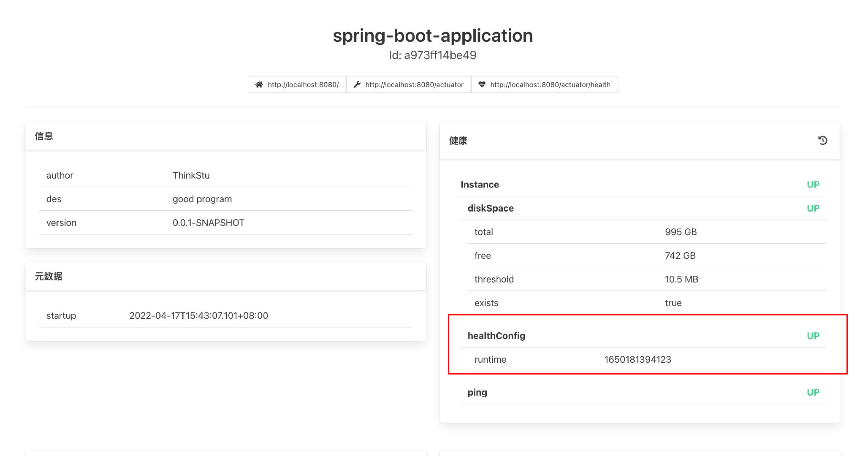
Task: Expand the healthConfig health entry
Action: point(496,336)
